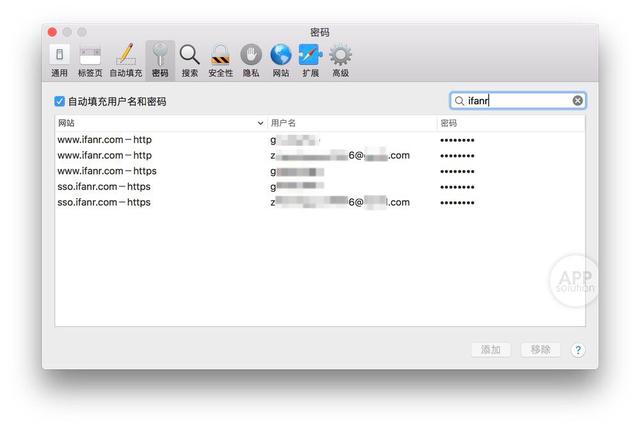Viewport: 640px width, 429px height.
Task: Open the 自动填充 AutoFill pane
Action: (126, 61)
